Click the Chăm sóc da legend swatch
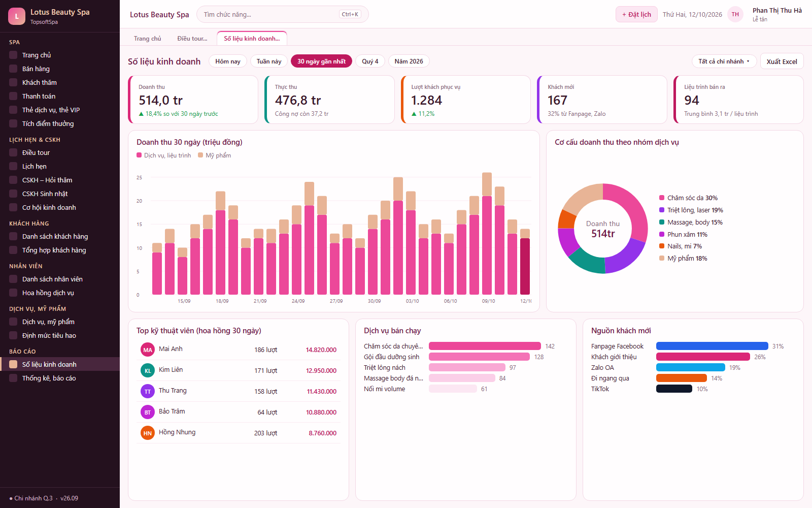This screenshot has height=508, width=812. [x=662, y=198]
